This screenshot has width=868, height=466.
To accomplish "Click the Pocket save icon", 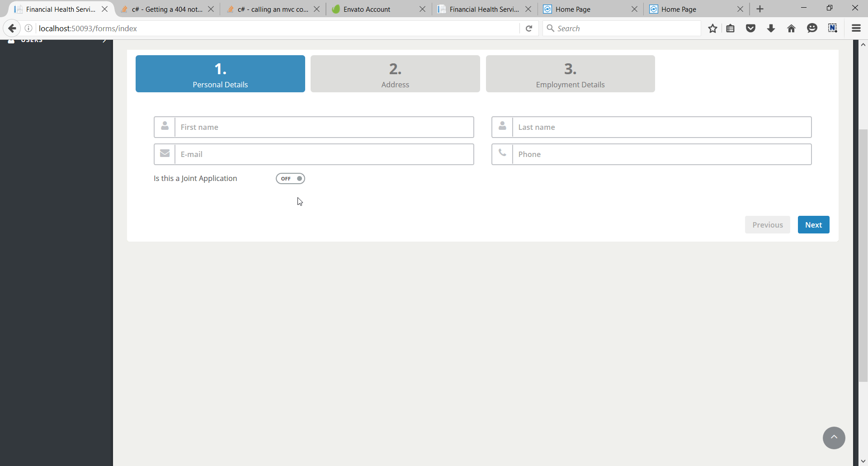I will pos(751,29).
